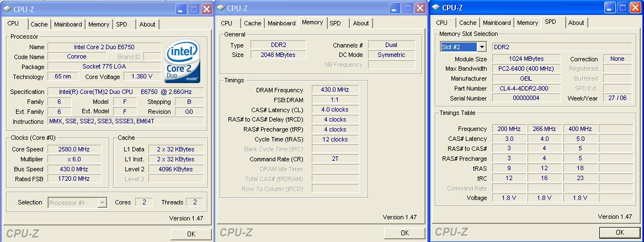Minimize the rightmost CPU-Z SPD window

610,7
